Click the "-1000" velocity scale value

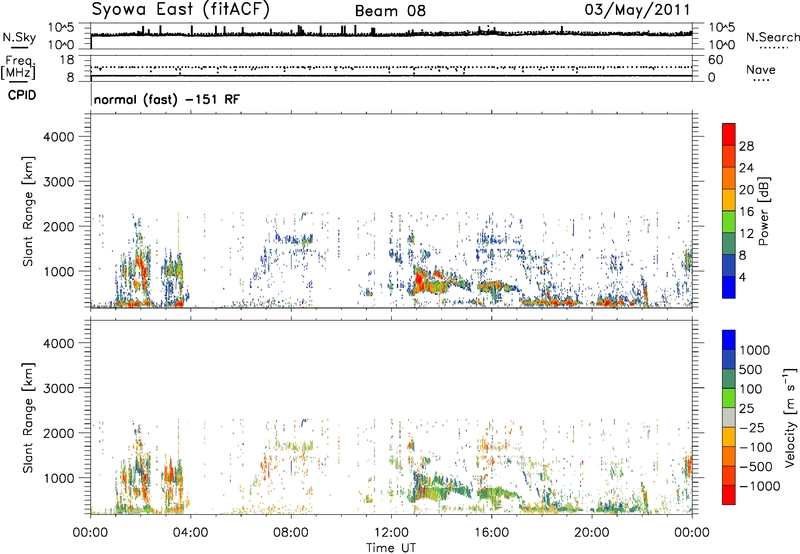[759, 486]
